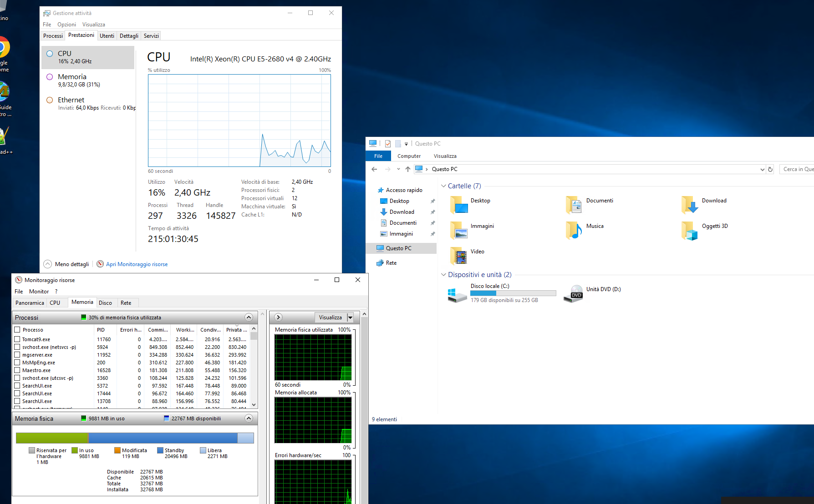This screenshot has width=814, height=504.
Task: Select the Unità DVD (D:) drive icon
Action: (573, 294)
